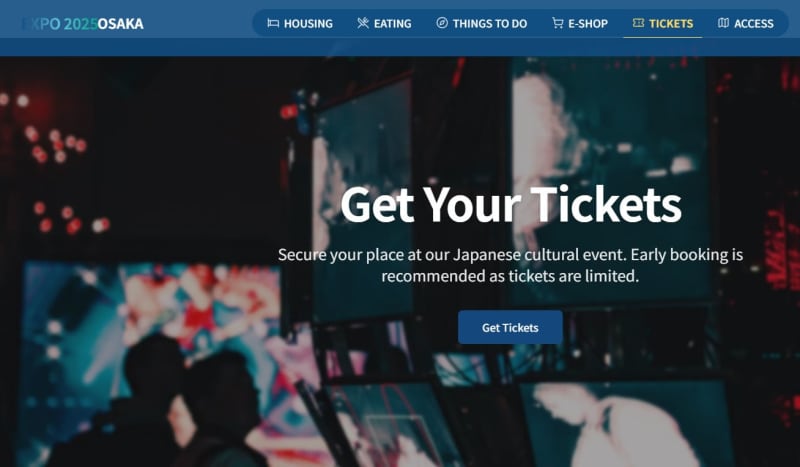Click the Secure your place description paragraph
This screenshot has height=467, width=800.
[510, 265]
